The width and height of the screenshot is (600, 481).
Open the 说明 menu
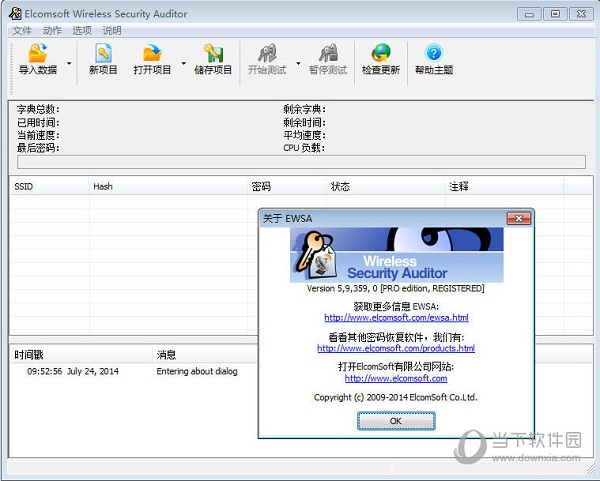[112, 31]
